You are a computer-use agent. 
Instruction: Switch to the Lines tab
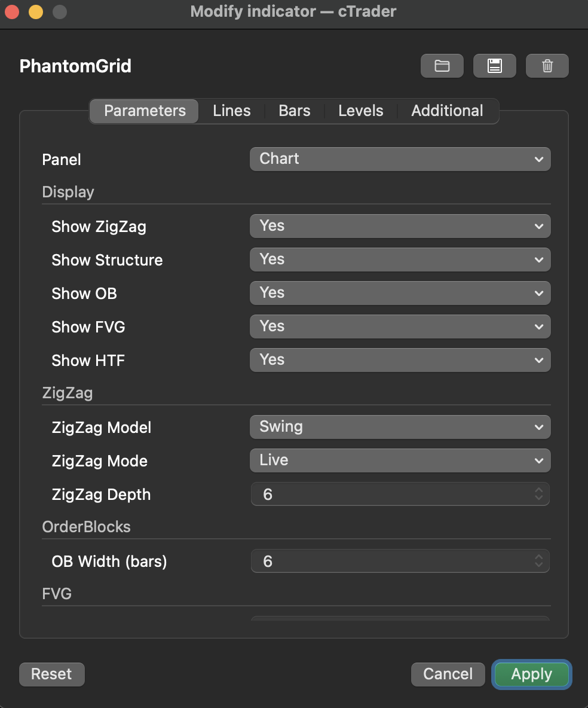click(231, 111)
